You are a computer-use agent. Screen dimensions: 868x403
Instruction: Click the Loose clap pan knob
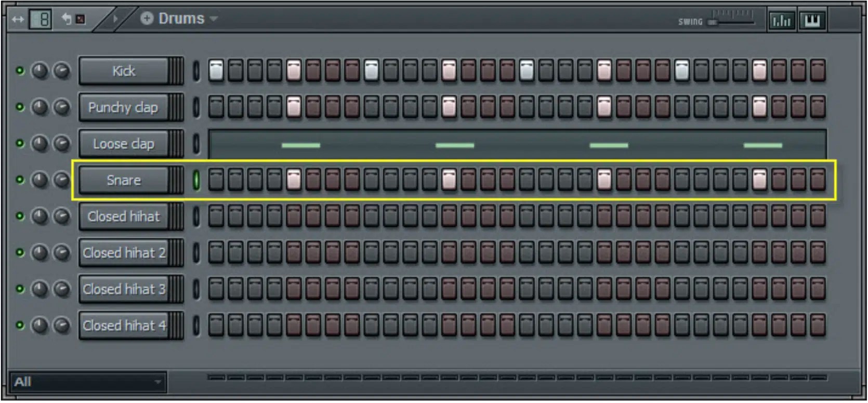[x=40, y=143]
